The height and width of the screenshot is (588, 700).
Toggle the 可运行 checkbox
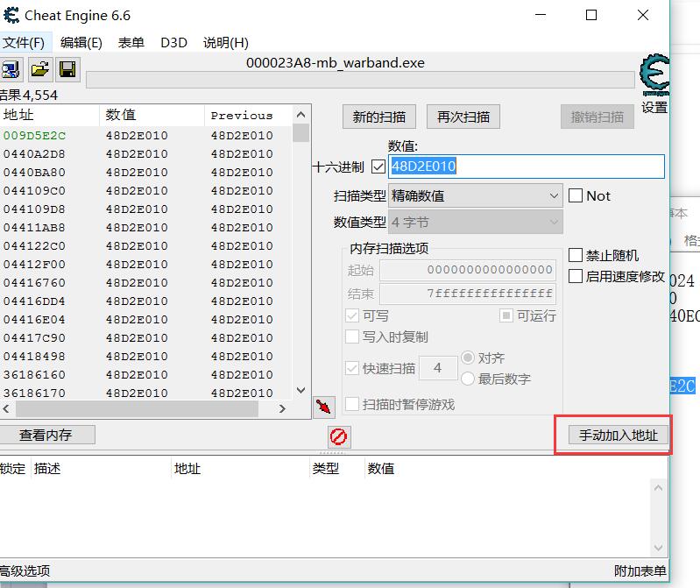tap(506, 316)
